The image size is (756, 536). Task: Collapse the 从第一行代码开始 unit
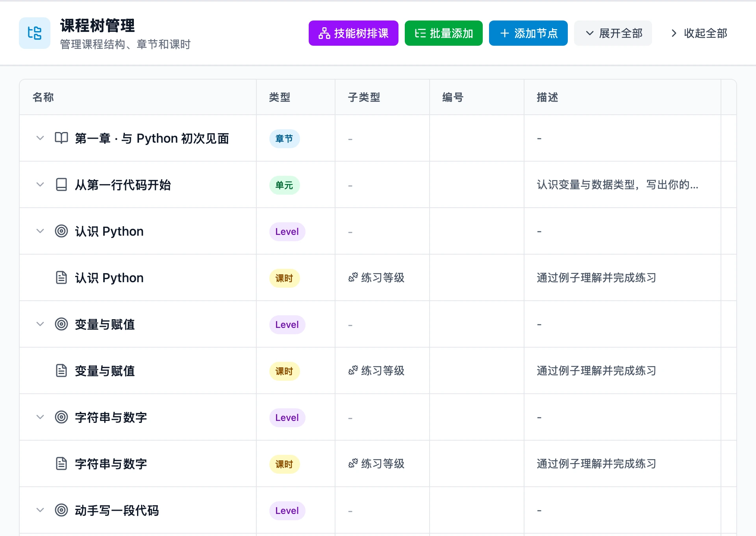pyautogui.click(x=40, y=184)
